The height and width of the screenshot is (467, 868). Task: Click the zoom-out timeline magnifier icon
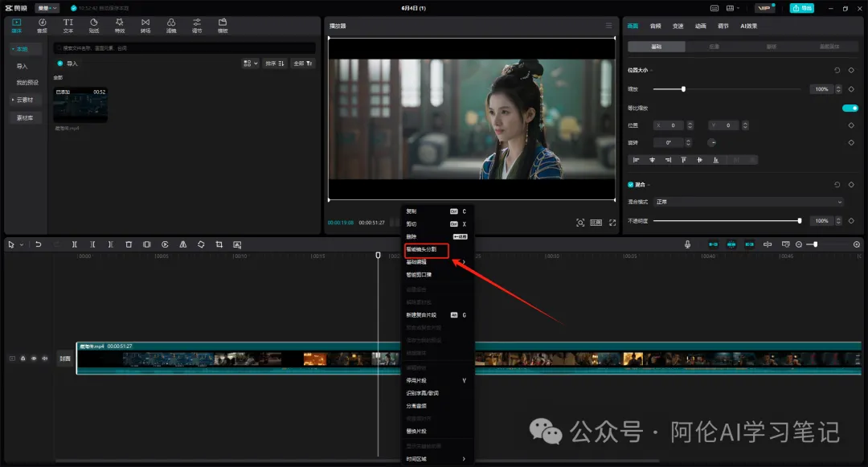799,244
